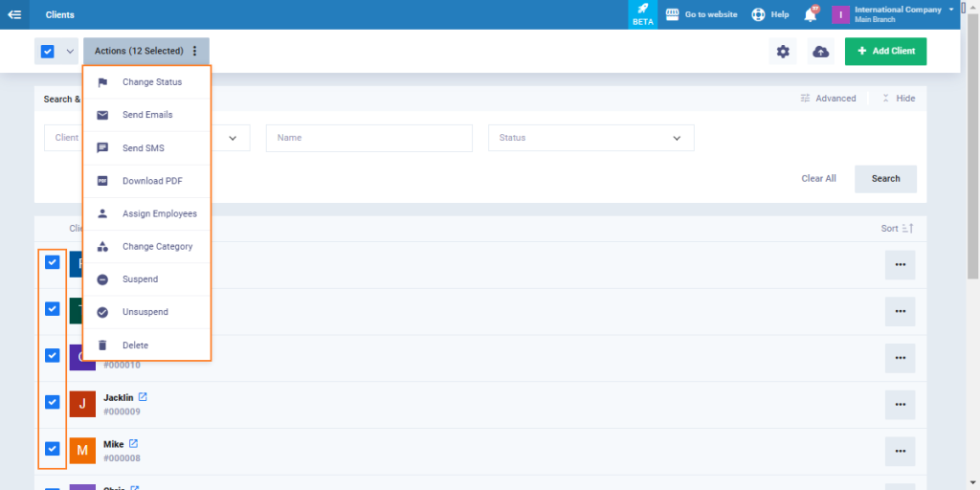980x490 pixels.
Task: Click Jacklin client name
Action: pyautogui.click(x=118, y=398)
